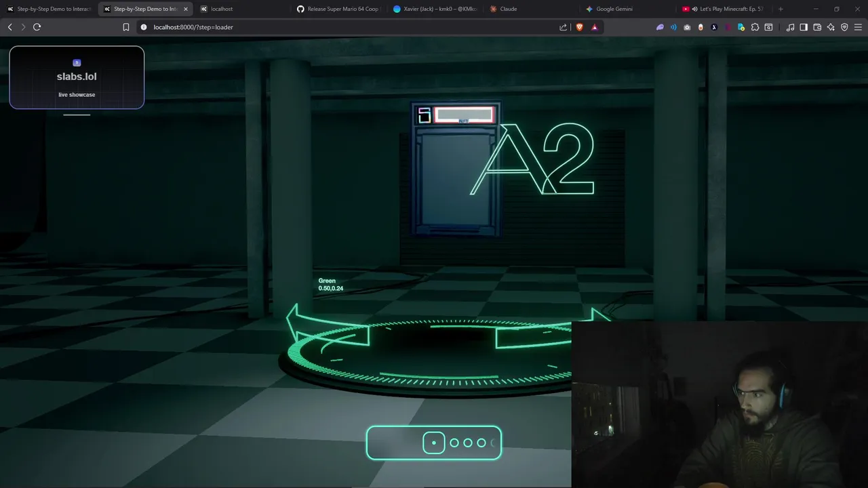Click the Green 0.50,0.24 label
The height and width of the screenshot is (488, 868).
tap(331, 285)
